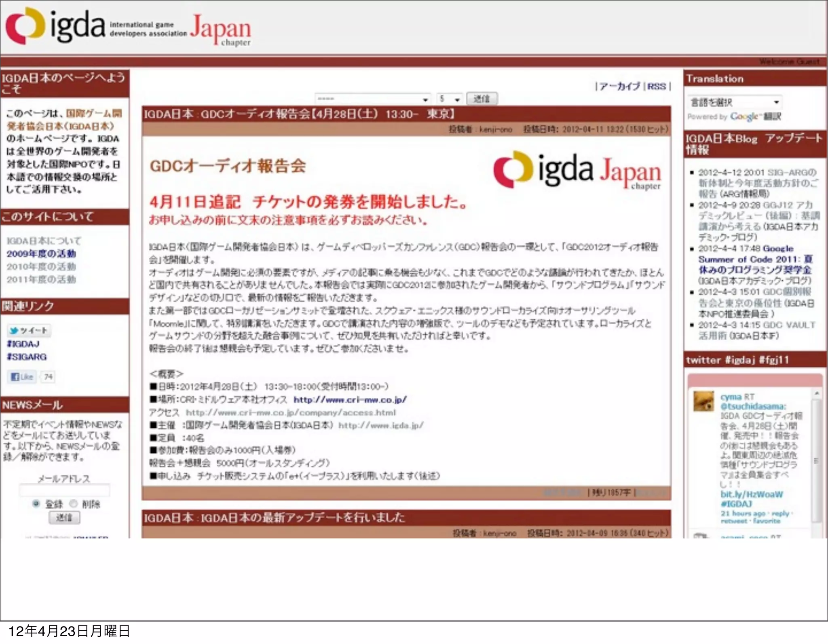
Task: Click the 残り1857字 text in article footer
Action: tap(611, 492)
